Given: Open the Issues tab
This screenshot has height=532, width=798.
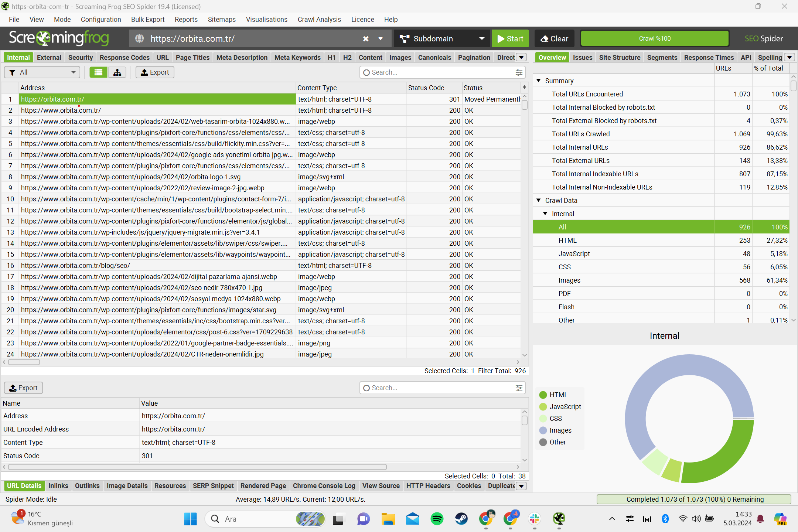Looking at the screenshot, I should pyautogui.click(x=582, y=57).
